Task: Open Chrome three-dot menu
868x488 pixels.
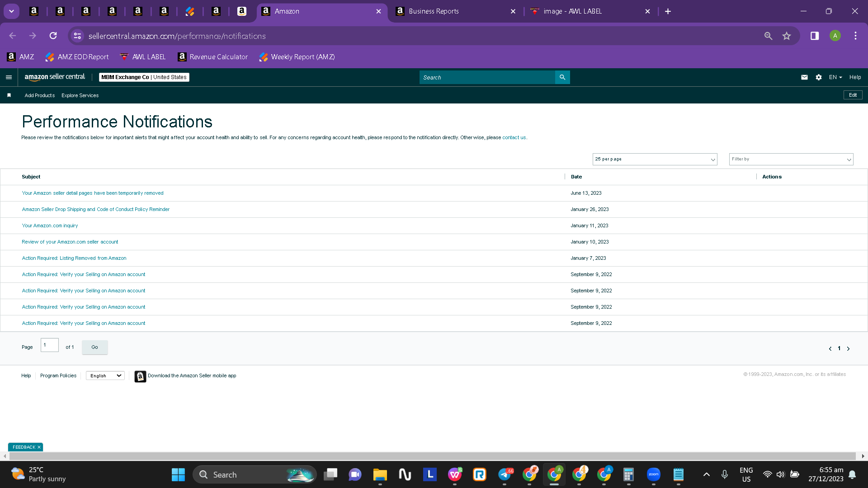Action: coord(855,36)
